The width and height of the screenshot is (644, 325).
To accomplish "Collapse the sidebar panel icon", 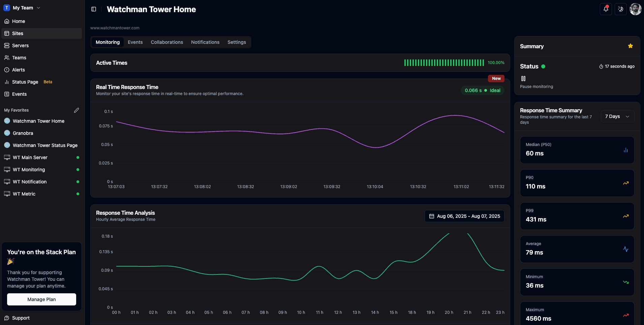I will pos(94,9).
